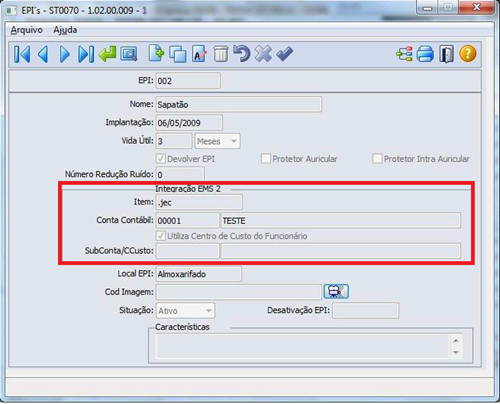Screen dimensions: 500x404
Task: Enable the Protetor Intra Auricular checkbox
Action: [x=377, y=159]
